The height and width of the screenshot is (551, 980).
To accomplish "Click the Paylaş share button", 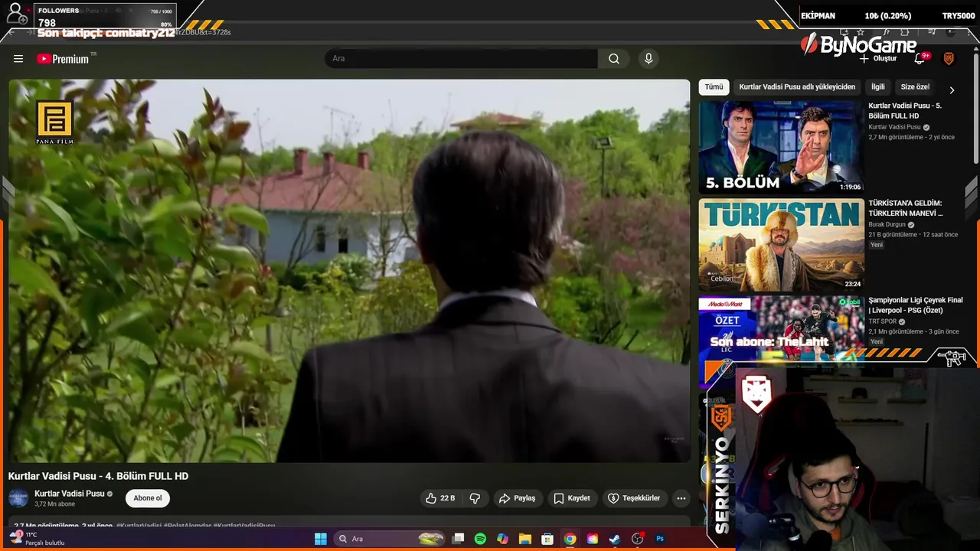I will (x=518, y=498).
